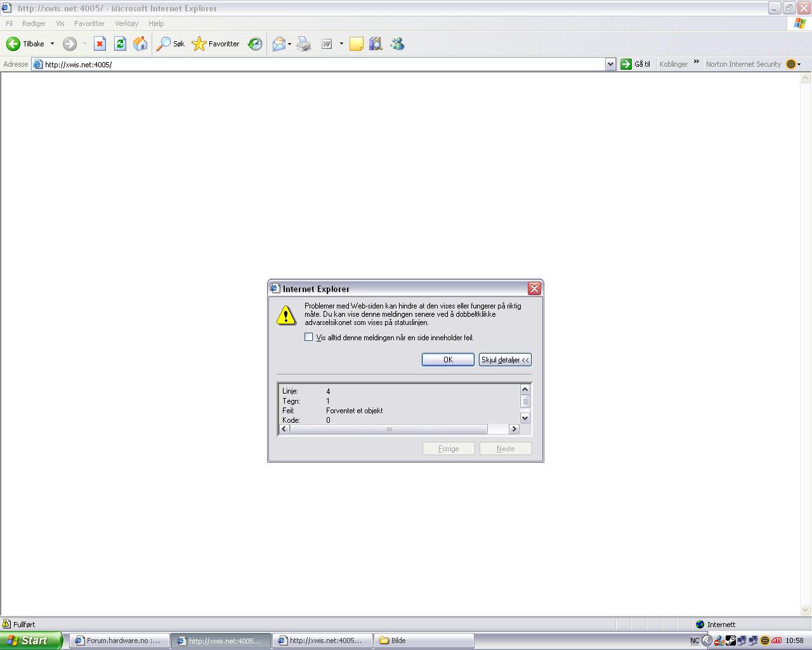Image resolution: width=812 pixels, height=650 pixels.
Task: Click the ATI tray icon
Action: tap(776, 640)
